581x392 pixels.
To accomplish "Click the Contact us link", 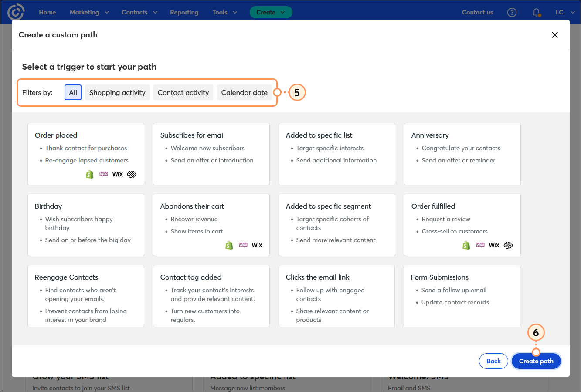I will pos(477,12).
